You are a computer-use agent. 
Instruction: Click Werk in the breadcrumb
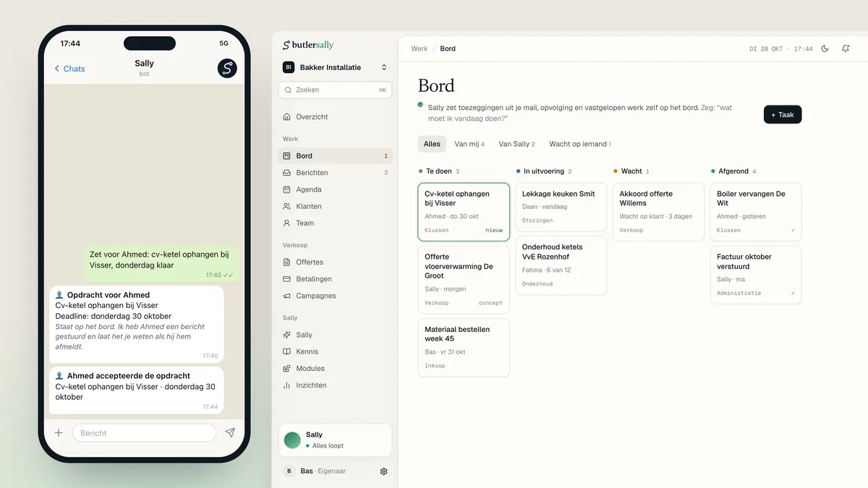click(x=420, y=48)
